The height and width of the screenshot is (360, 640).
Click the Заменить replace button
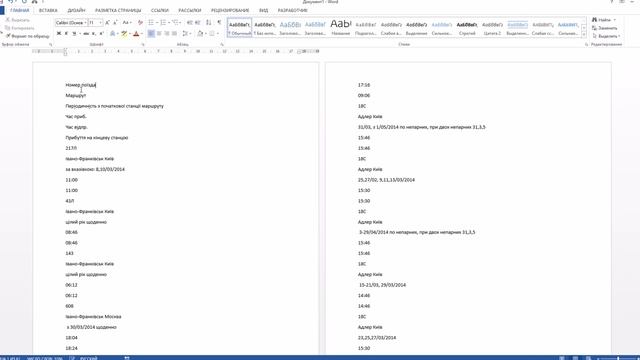point(605,28)
